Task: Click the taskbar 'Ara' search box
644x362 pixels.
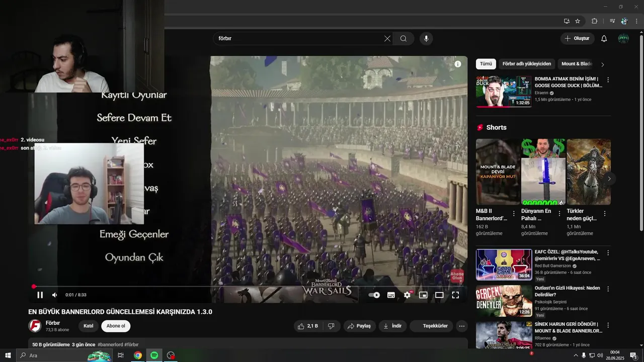Action: [x=64, y=355]
